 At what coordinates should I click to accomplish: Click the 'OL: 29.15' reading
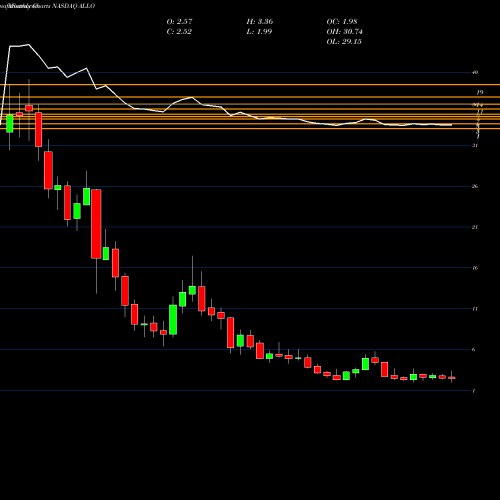click(x=344, y=42)
